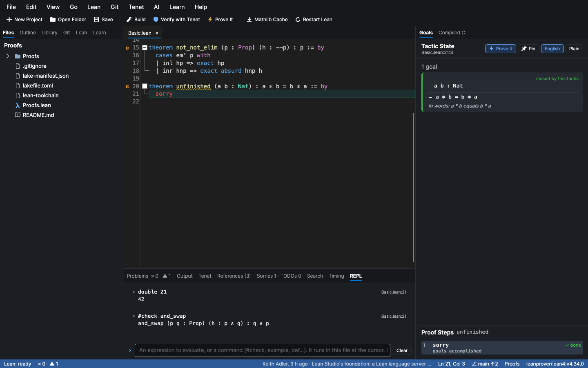Click the editor vertical scrollbar
The width and height of the screenshot is (588, 368).
click(x=414, y=187)
